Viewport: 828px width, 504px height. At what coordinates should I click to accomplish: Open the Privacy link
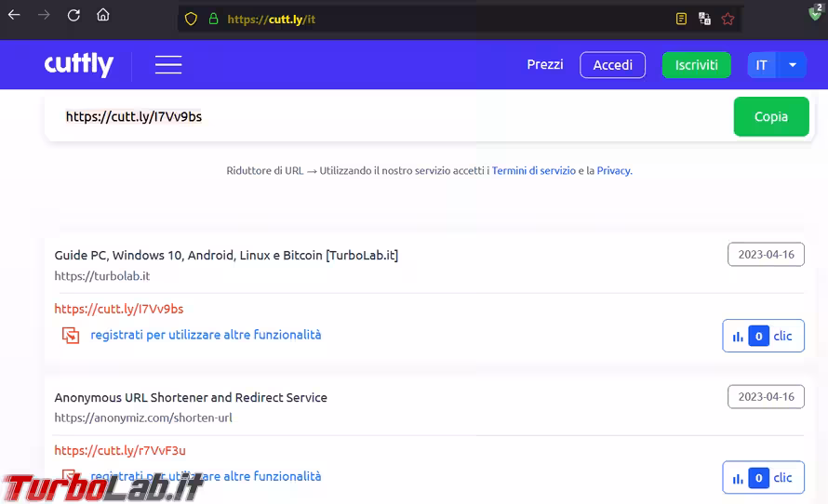(614, 171)
